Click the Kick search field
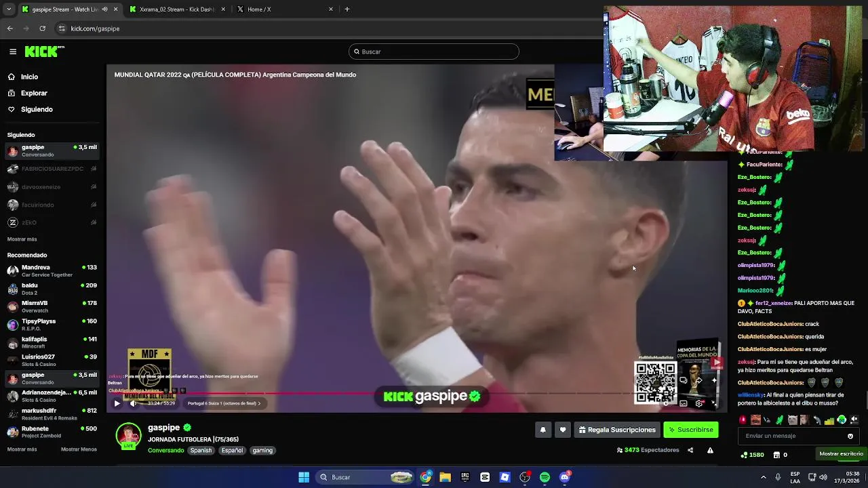The height and width of the screenshot is (488, 868). pos(434,52)
